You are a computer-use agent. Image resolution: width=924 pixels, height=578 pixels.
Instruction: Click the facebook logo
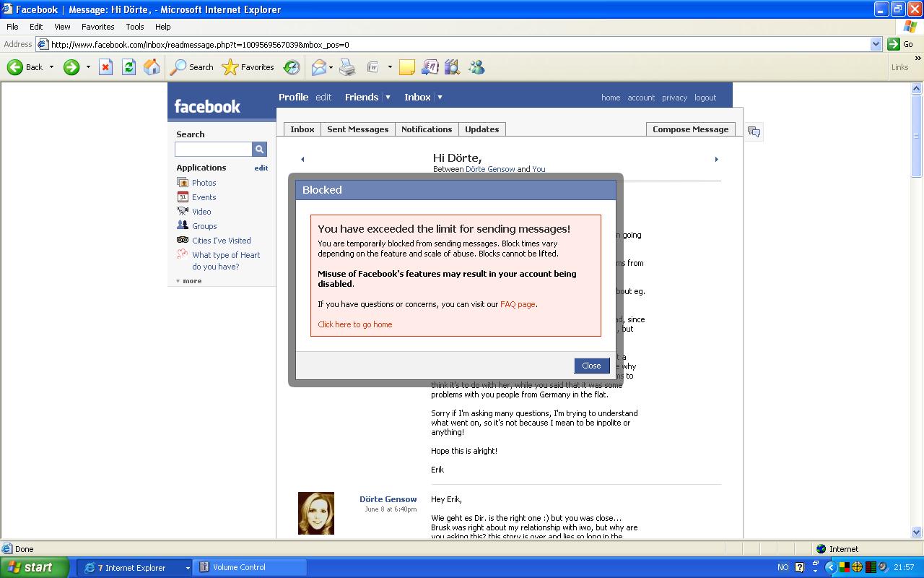[207, 106]
